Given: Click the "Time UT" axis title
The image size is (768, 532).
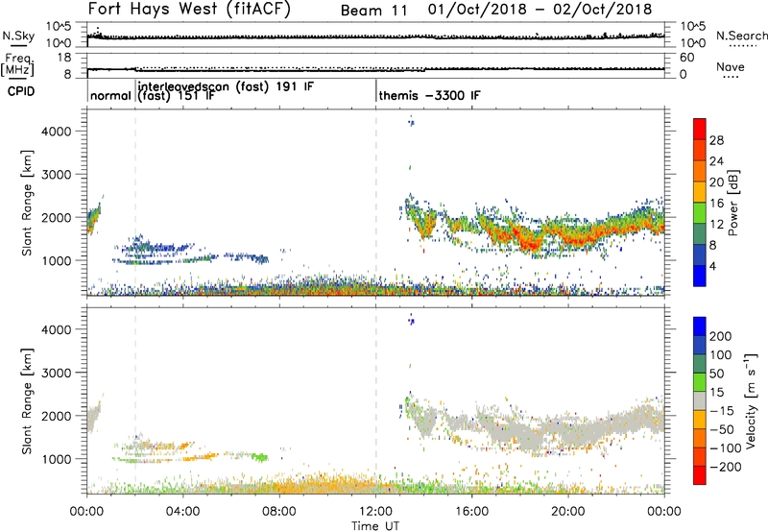Looking at the screenshot, I should tap(375, 526).
